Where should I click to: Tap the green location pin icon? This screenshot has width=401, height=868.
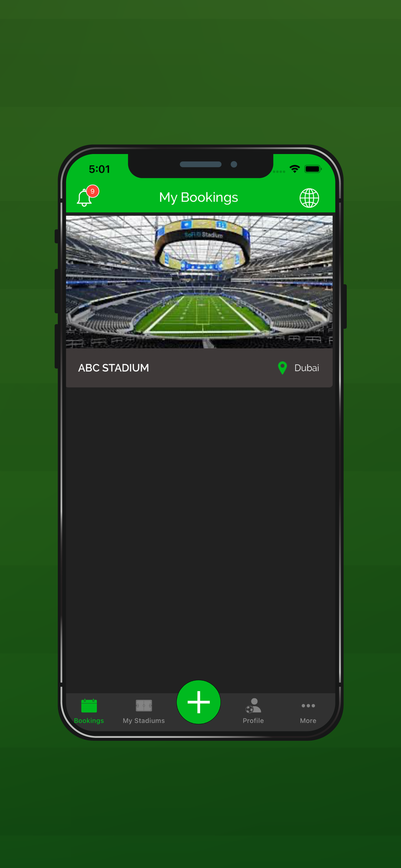pos(283,368)
